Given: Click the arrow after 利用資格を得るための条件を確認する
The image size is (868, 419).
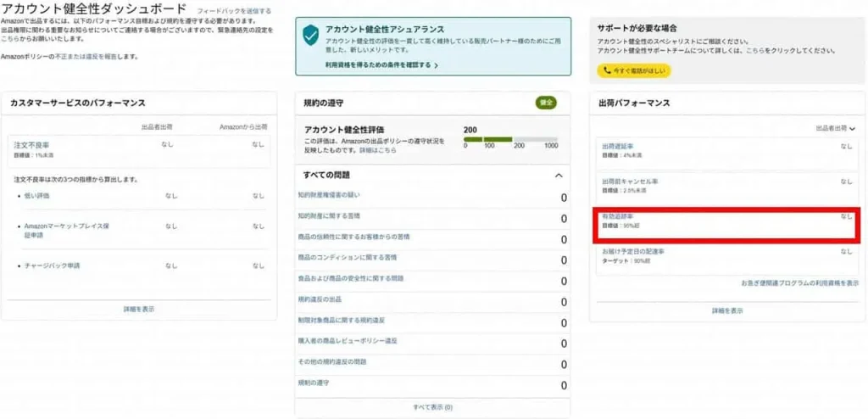Looking at the screenshot, I should tap(437, 65).
